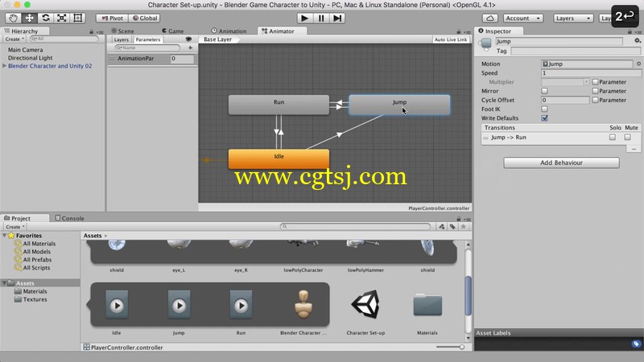
Task: Select the Run state node
Action: point(279,105)
